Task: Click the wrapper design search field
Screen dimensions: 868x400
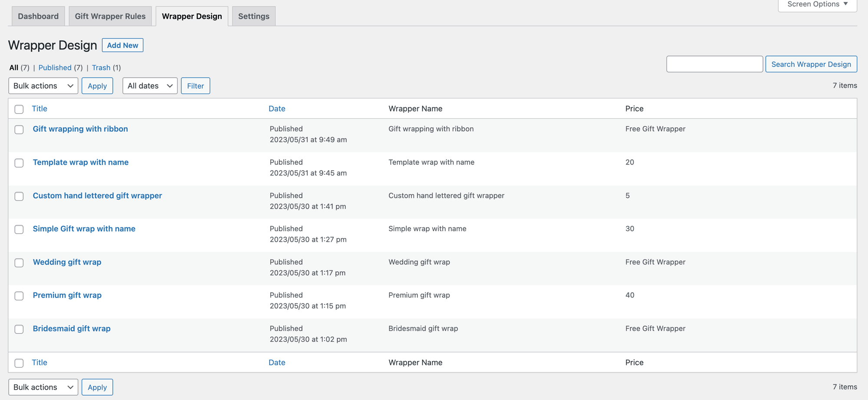Action: pyautogui.click(x=714, y=64)
